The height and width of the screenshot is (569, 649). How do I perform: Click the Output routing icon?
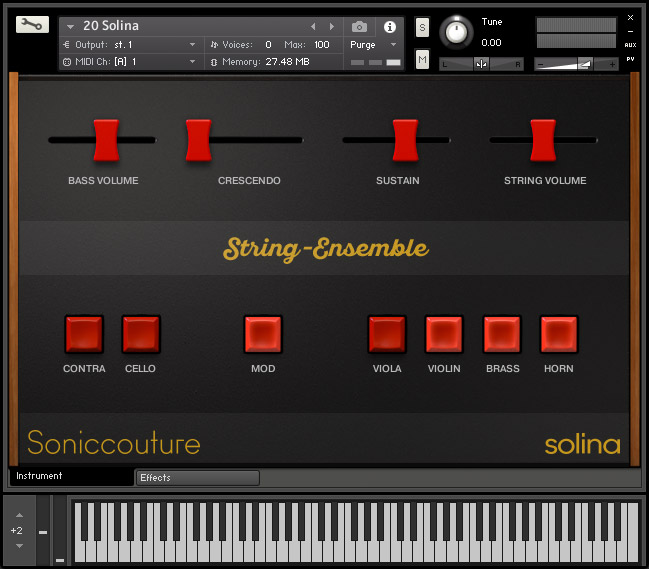(x=66, y=44)
